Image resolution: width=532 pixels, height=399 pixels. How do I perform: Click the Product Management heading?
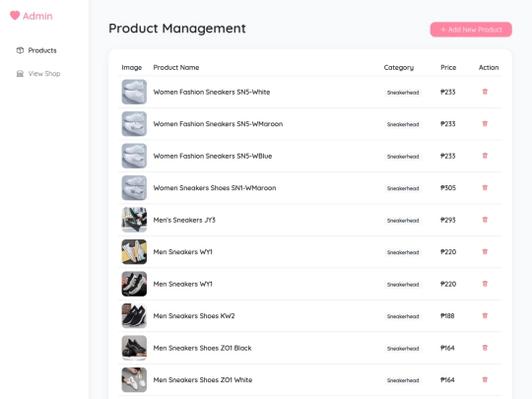point(177,29)
